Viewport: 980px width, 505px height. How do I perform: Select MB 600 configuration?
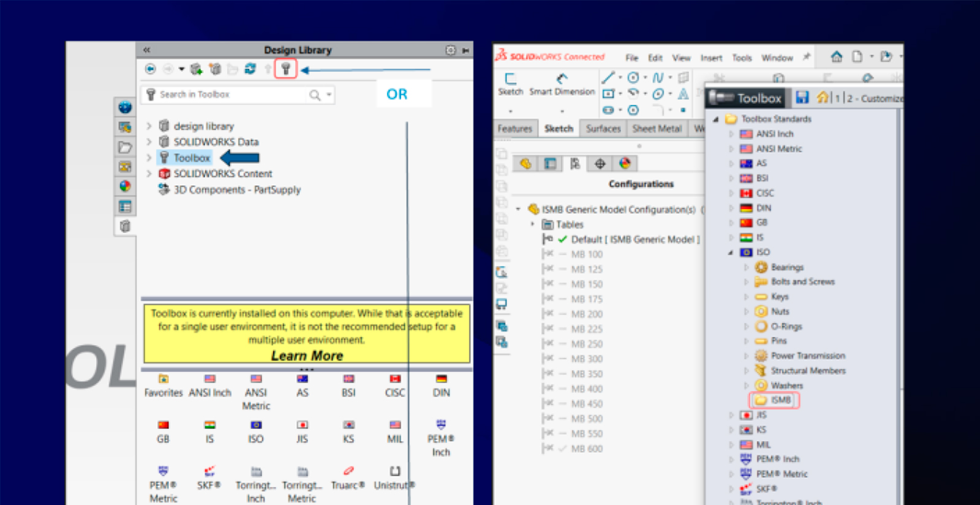point(587,449)
